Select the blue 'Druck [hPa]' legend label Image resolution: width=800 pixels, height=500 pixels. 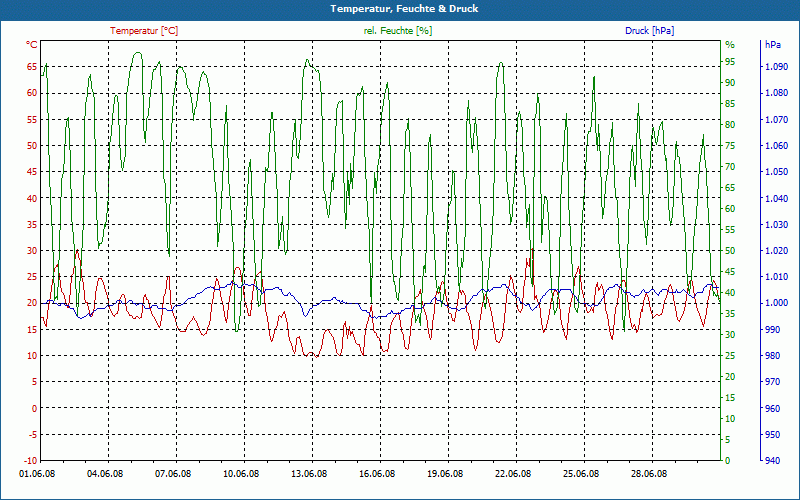[649, 31]
